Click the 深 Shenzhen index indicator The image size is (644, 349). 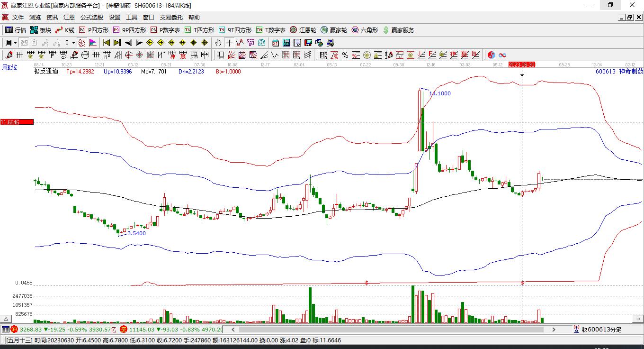coord(124,329)
